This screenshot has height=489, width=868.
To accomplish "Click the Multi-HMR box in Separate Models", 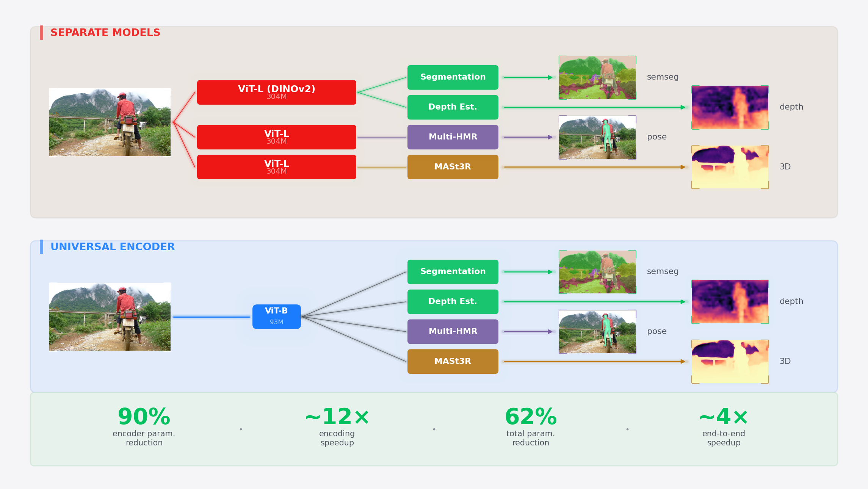I will [453, 137].
